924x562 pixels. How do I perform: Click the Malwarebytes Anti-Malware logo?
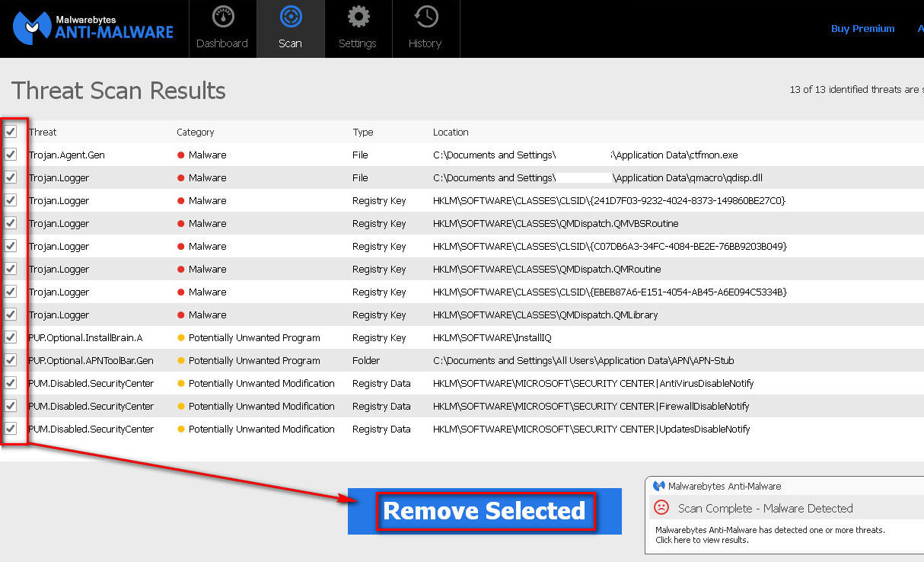pyautogui.click(x=94, y=28)
